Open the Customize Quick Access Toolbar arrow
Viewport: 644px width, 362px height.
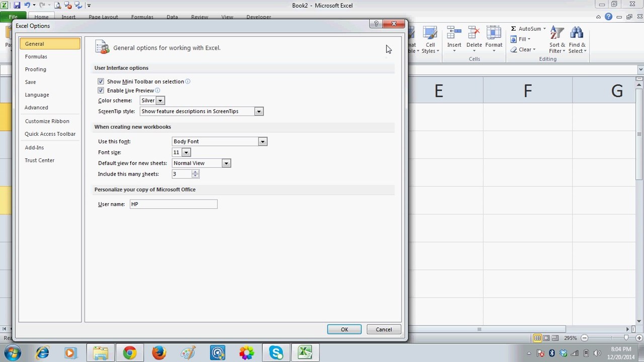(x=89, y=6)
